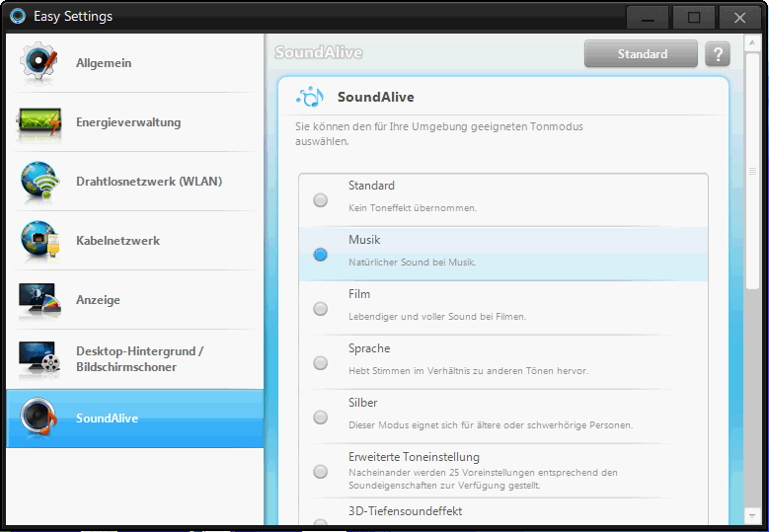Screen dimensions: 769x532
Task: Click the Anzeige monitor icon
Action: coord(39,299)
